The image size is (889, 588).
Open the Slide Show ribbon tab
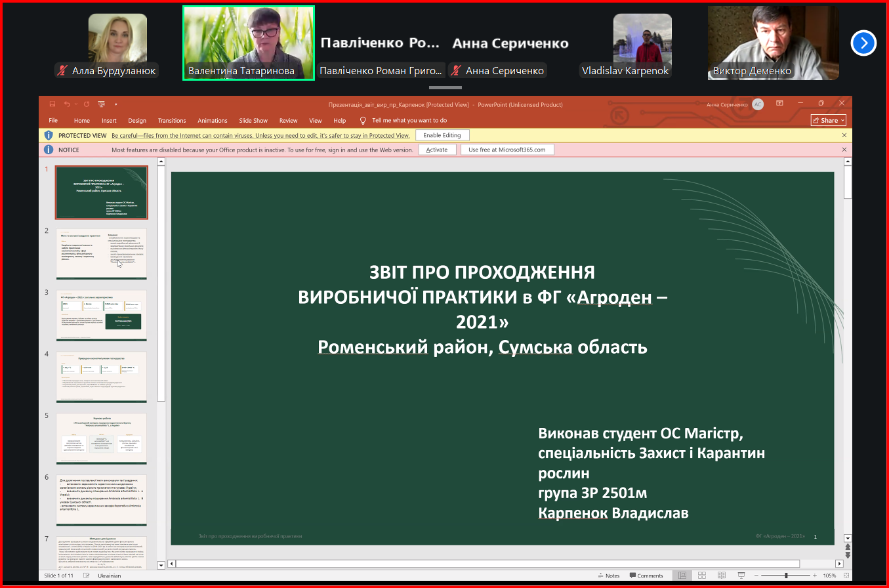tap(253, 121)
